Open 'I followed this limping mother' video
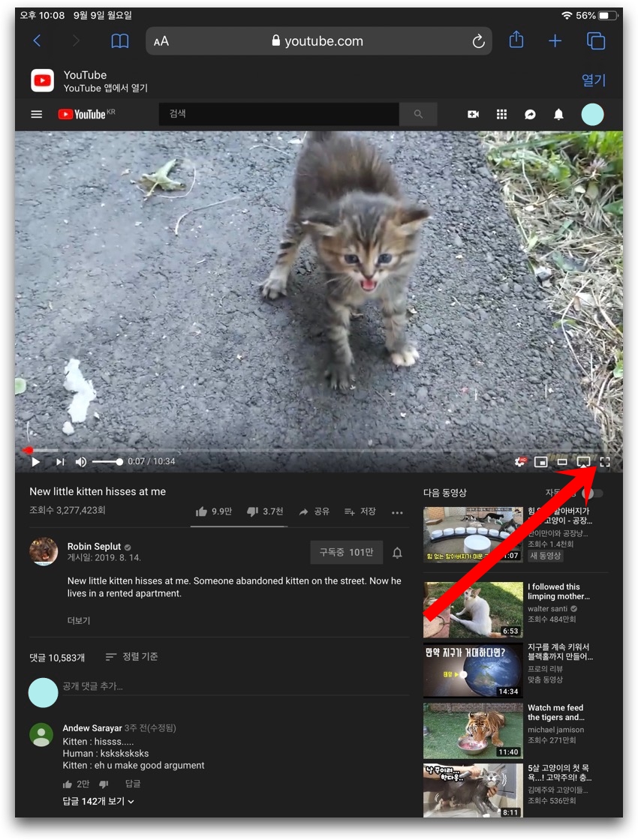638x840 pixels. 558,592
